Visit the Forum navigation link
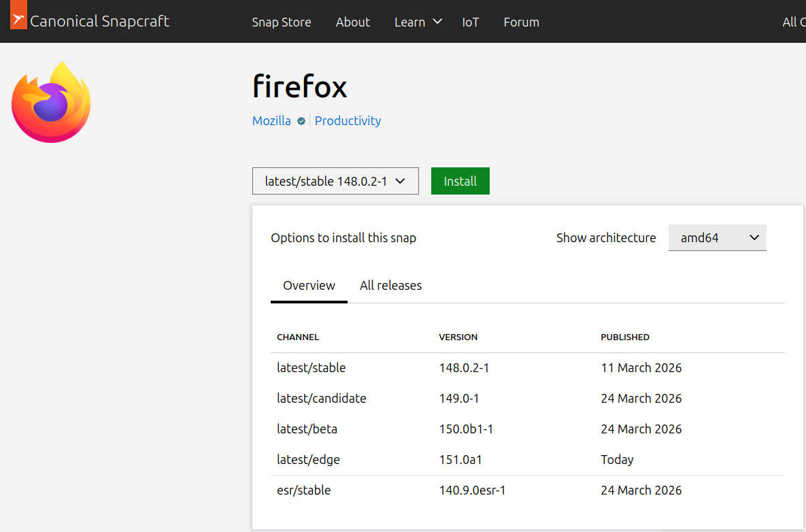Viewport: 806px width, 532px height. pos(521,22)
